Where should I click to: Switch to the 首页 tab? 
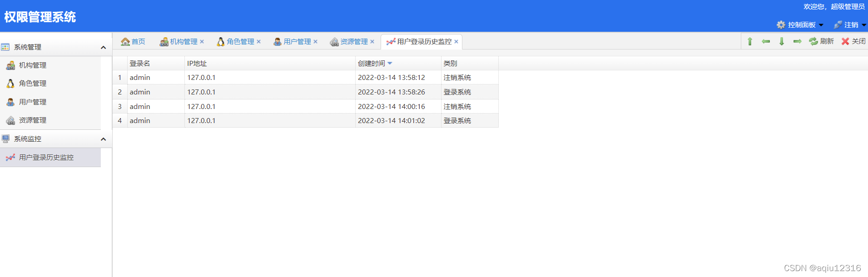point(133,42)
